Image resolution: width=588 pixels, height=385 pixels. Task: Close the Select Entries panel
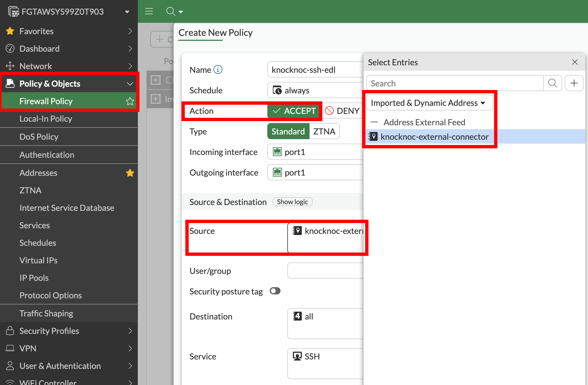pos(575,62)
